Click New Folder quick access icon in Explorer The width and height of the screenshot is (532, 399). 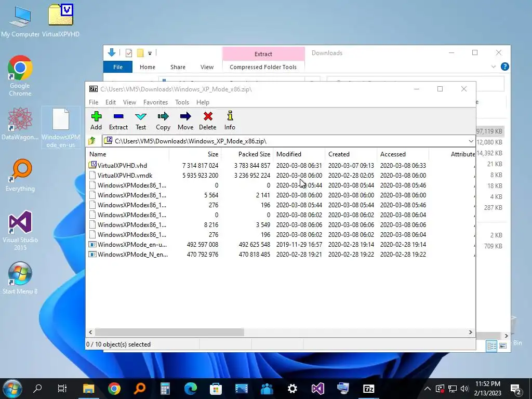coord(140,53)
